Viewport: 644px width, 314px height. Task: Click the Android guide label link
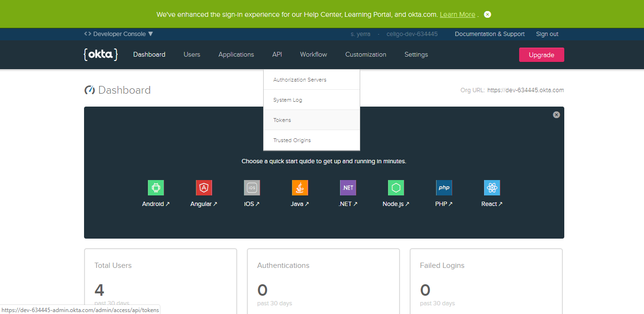click(156, 204)
